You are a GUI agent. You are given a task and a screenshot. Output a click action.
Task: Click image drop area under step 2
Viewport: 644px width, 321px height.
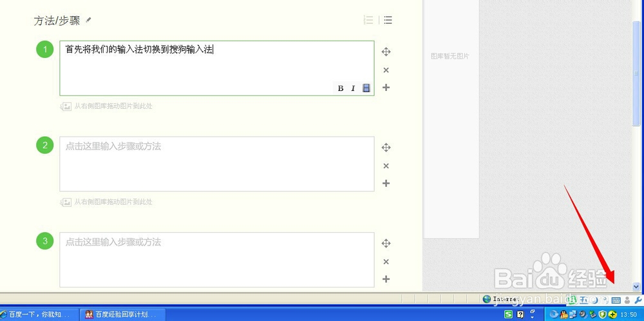107,202
